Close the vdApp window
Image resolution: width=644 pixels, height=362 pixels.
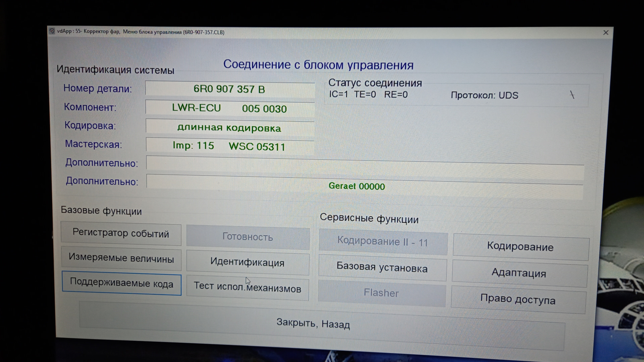point(606,33)
